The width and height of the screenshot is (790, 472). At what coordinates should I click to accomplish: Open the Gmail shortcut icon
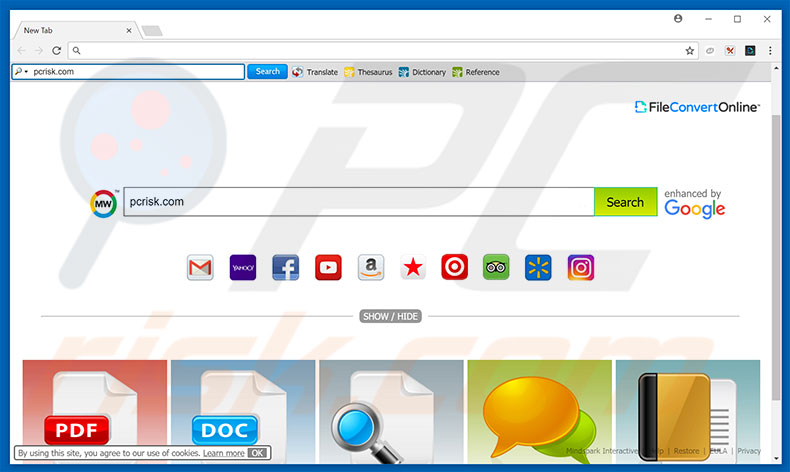tap(200, 267)
